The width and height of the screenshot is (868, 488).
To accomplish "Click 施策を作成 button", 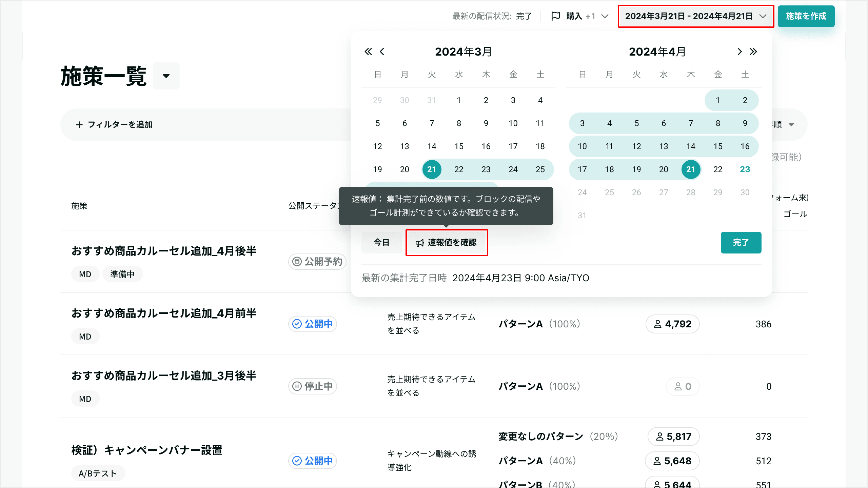I will pyautogui.click(x=806, y=16).
